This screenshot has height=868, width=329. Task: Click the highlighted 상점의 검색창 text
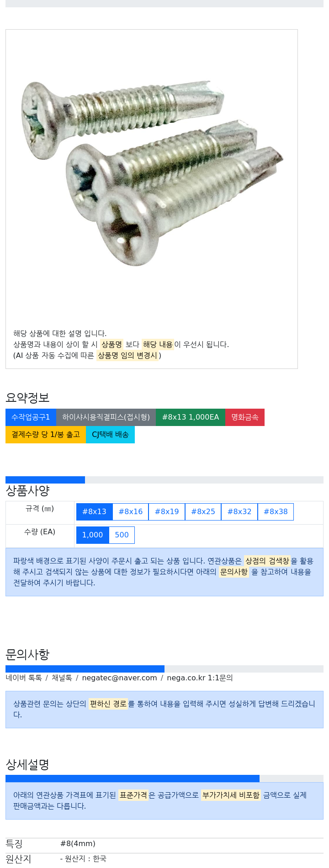267,561
